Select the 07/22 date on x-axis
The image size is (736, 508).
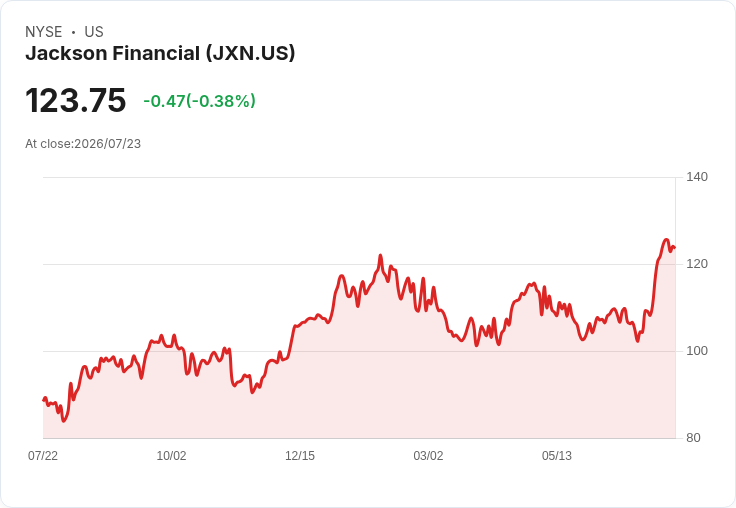(x=43, y=455)
